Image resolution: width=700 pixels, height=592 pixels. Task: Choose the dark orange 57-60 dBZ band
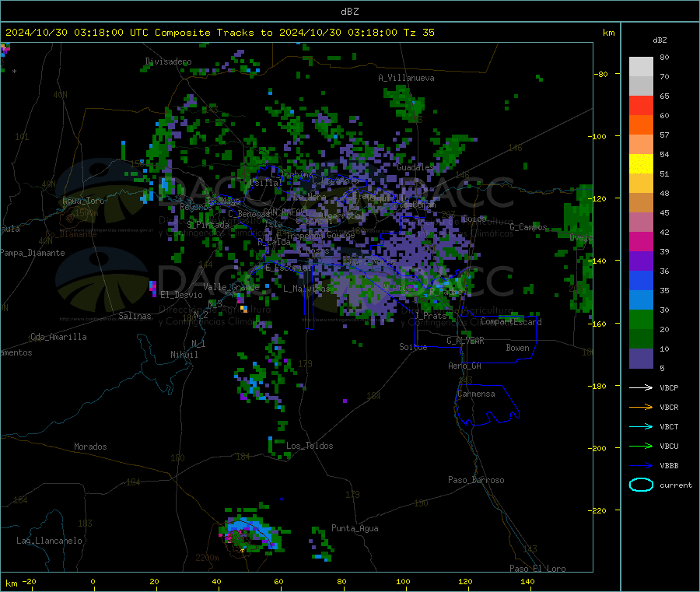641,125
